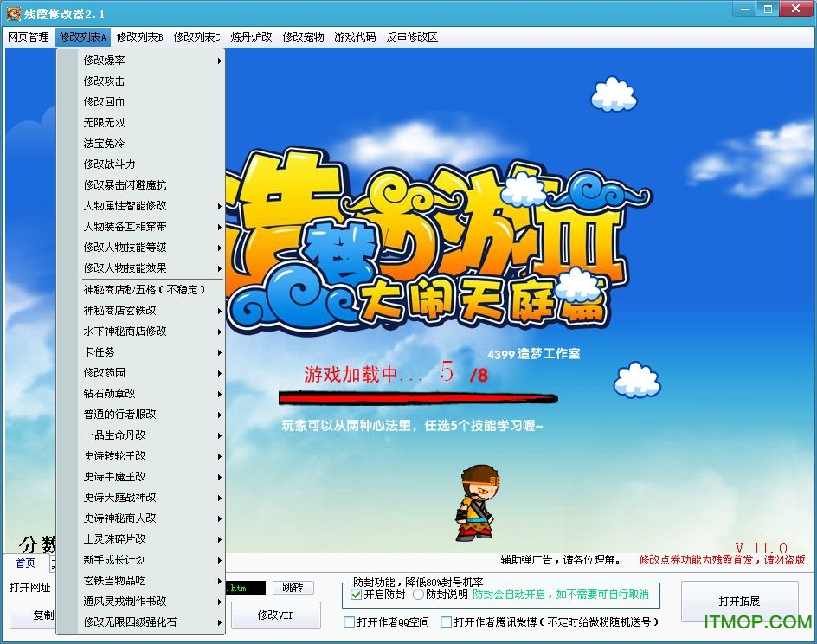Expand the 修改无限四级强化石 submenu
Screen dimensions: 817x644
coord(141,622)
